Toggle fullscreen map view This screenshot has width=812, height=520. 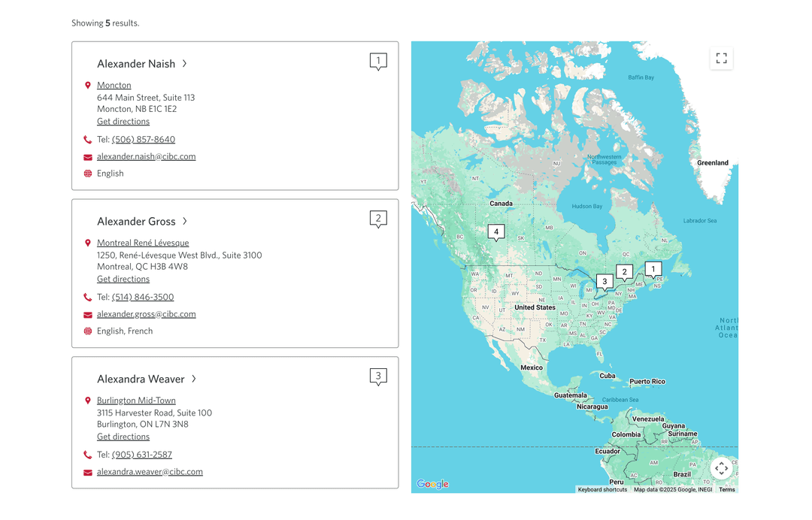coord(721,58)
